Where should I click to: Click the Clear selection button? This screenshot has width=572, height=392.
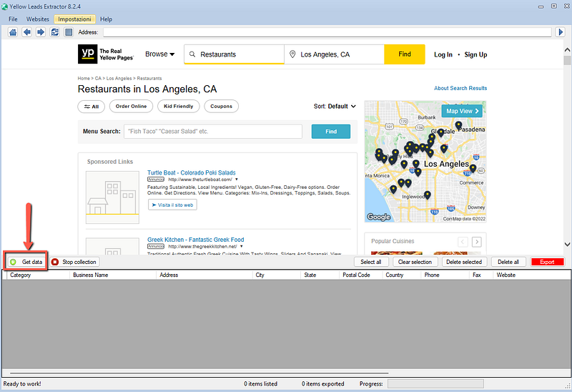coord(415,262)
